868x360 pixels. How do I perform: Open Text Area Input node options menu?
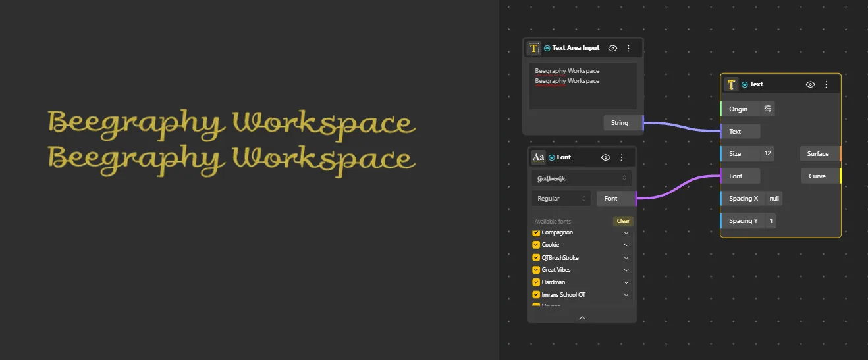tap(628, 48)
